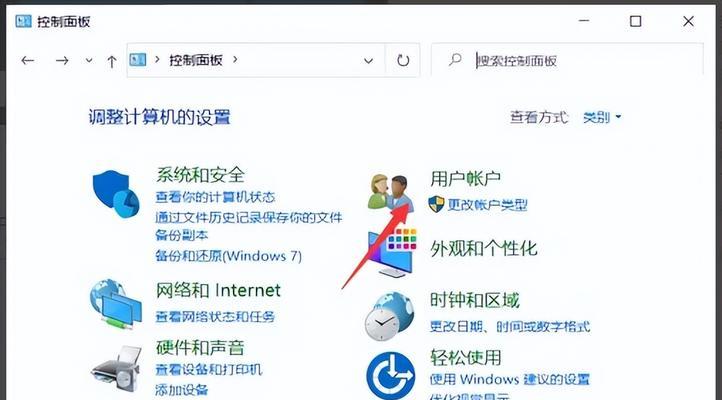722x400 pixels.
Task: Open the Ease of Access icon
Action: tap(390, 375)
